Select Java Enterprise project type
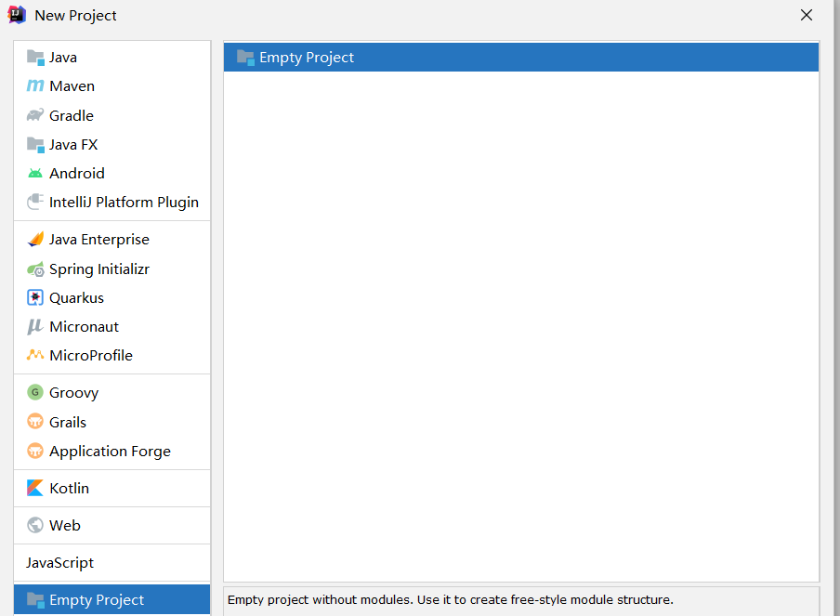 click(x=112, y=240)
